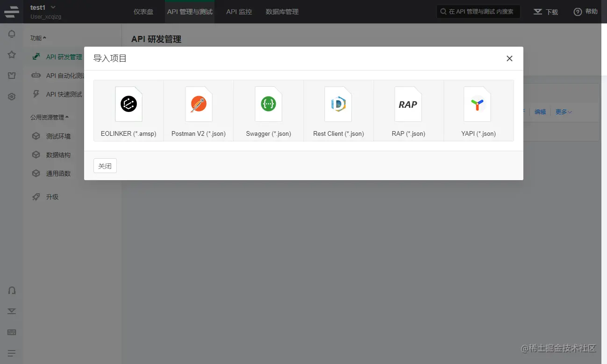Screen dimensions: 607x364
Task: Open the notification bell in the sidebar
Action: pyautogui.click(x=12, y=34)
